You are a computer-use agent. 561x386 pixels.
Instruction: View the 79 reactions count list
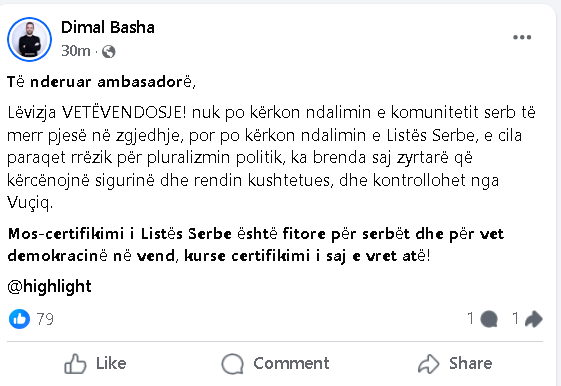tap(45, 319)
